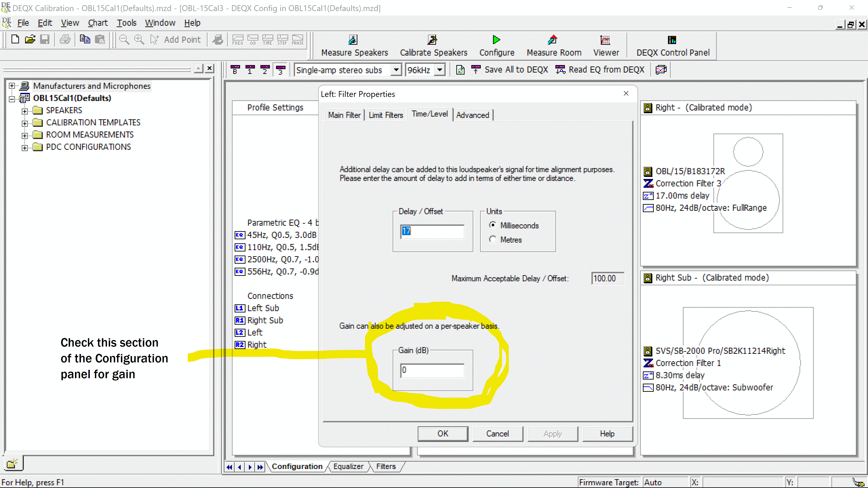Switch to the Main Filter tab

[x=344, y=115]
